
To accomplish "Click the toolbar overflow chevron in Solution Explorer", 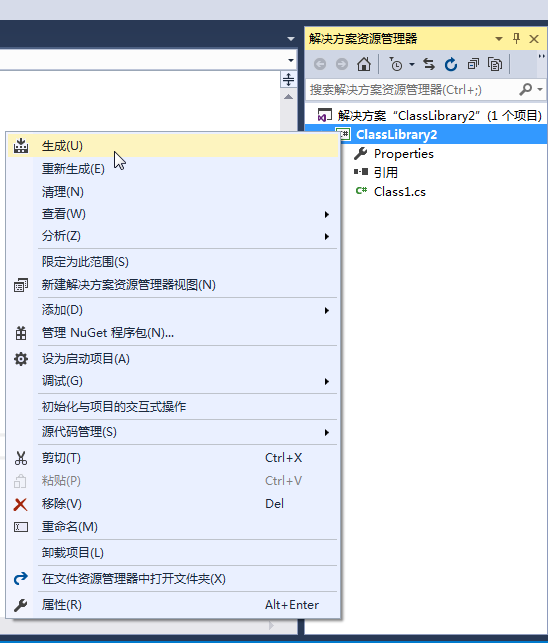I will click(542, 57).
